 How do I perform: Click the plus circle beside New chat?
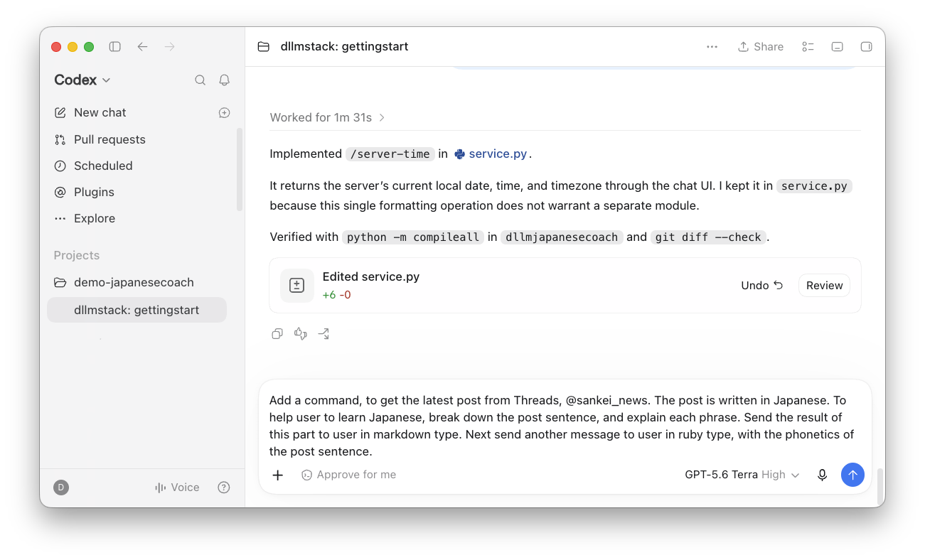(224, 113)
